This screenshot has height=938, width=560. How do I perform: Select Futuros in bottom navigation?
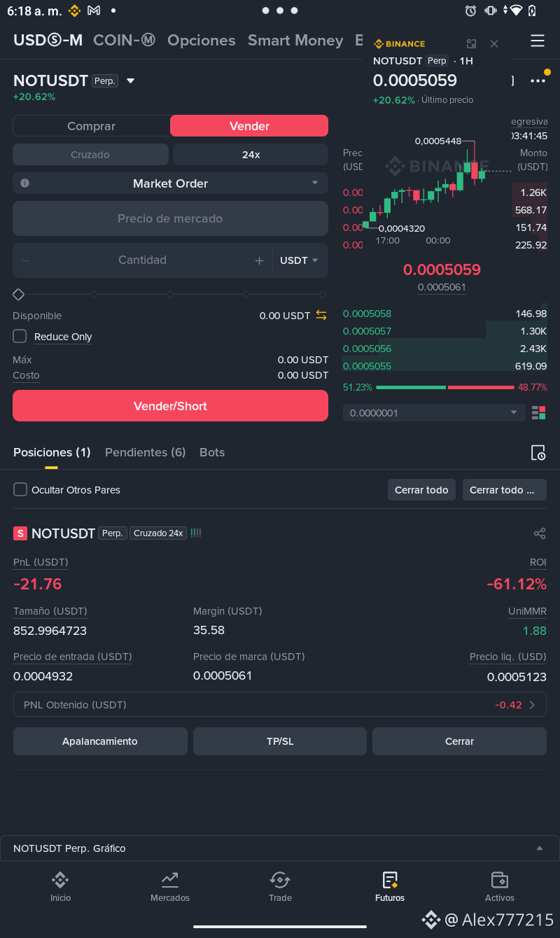(x=390, y=886)
